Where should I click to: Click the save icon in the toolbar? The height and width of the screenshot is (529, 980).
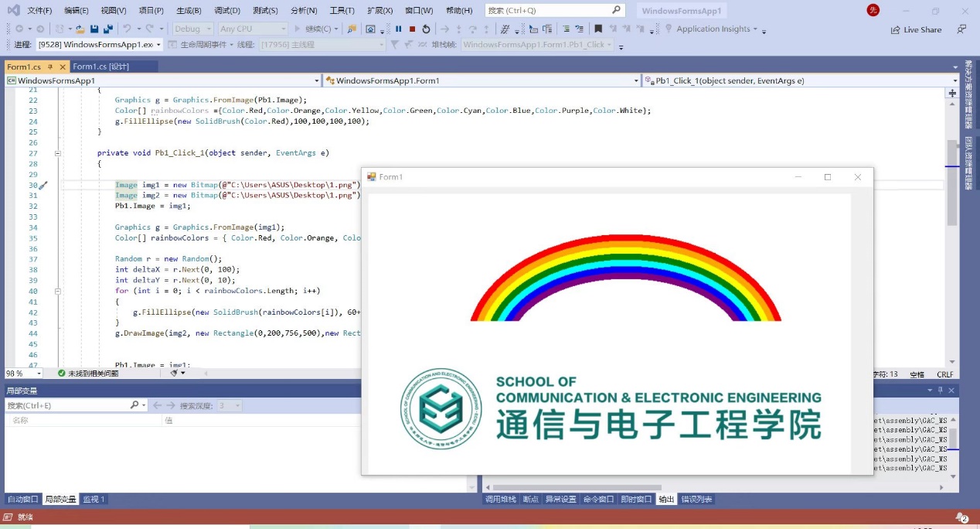[94, 29]
